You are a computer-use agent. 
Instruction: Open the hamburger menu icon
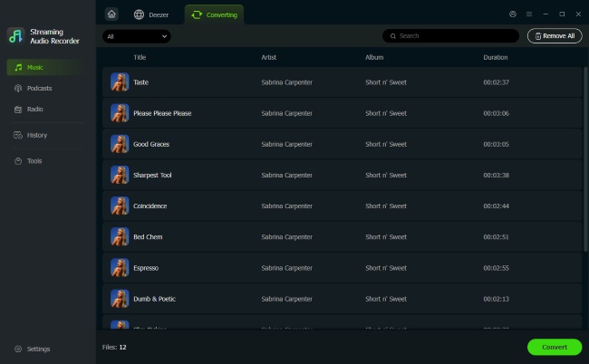pyautogui.click(x=529, y=14)
